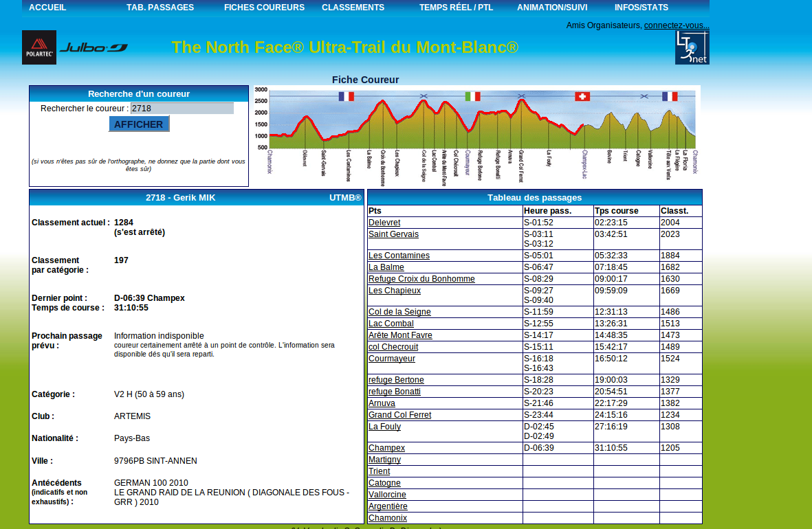Click the AFFICHER button
Screen dimensions: 812x529
tap(139, 124)
